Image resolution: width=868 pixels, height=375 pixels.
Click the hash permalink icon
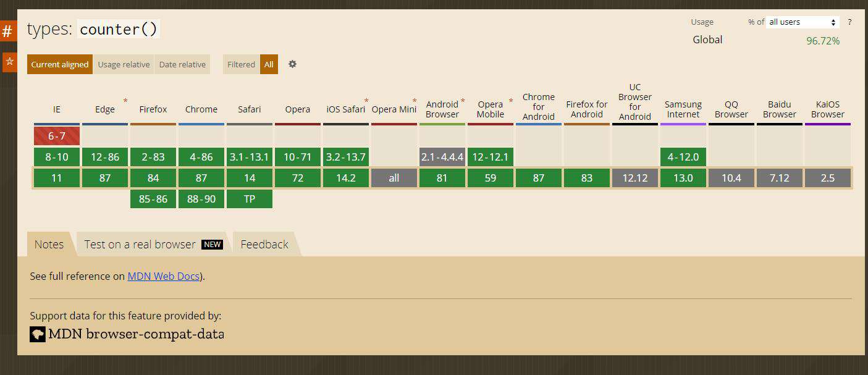(7, 31)
